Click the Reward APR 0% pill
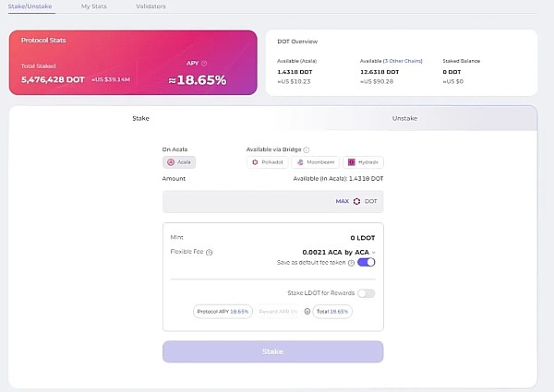Image resolution: width=554 pixels, height=392 pixels. [x=279, y=312]
